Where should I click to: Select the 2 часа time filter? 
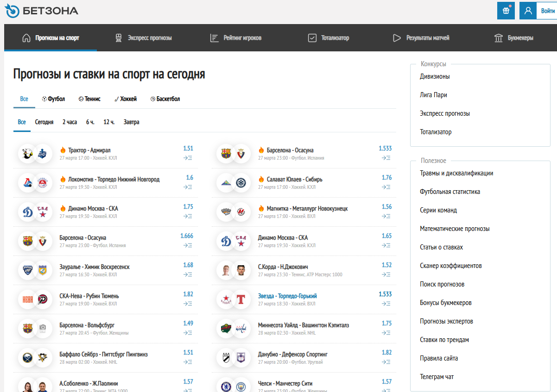[70, 122]
